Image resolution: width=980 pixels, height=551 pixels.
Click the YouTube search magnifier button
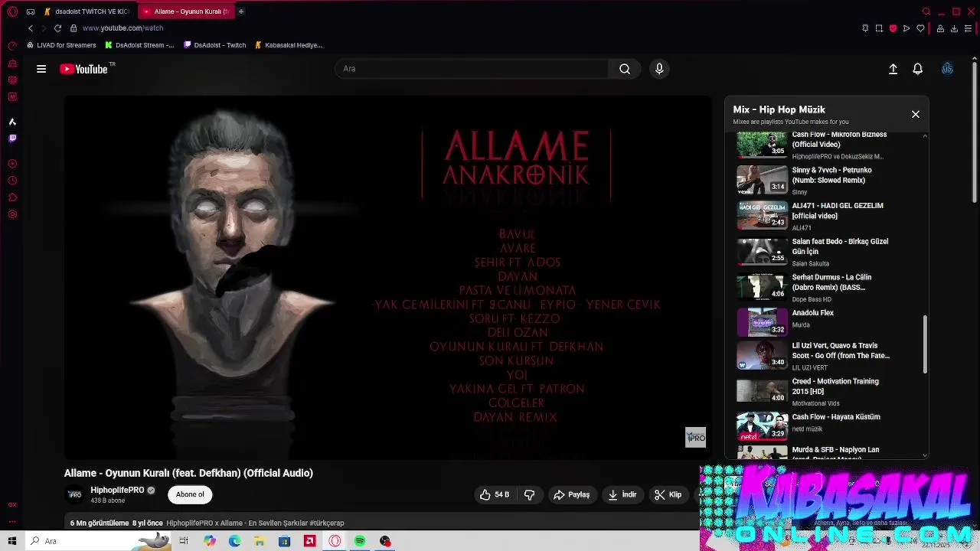click(x=625, y=69)
